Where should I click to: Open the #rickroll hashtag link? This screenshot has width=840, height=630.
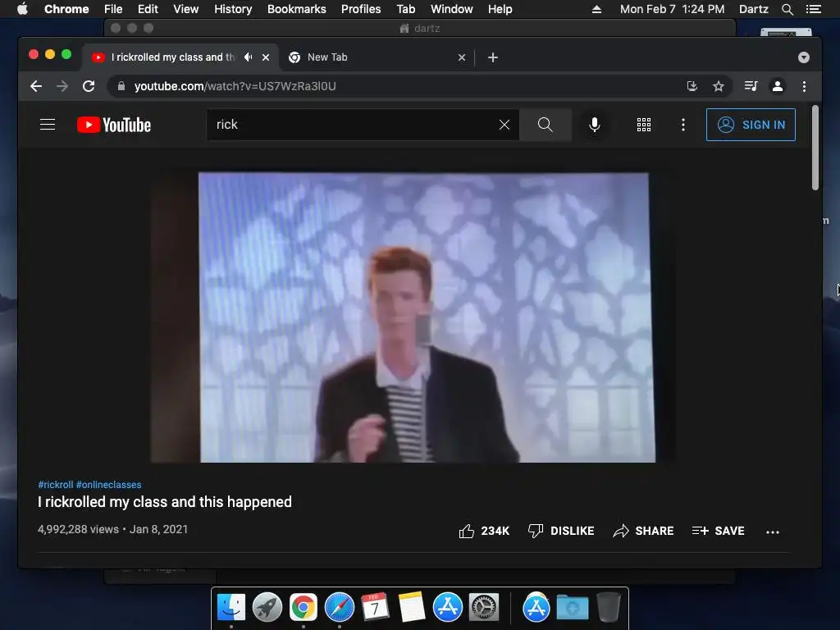[56, 485]
